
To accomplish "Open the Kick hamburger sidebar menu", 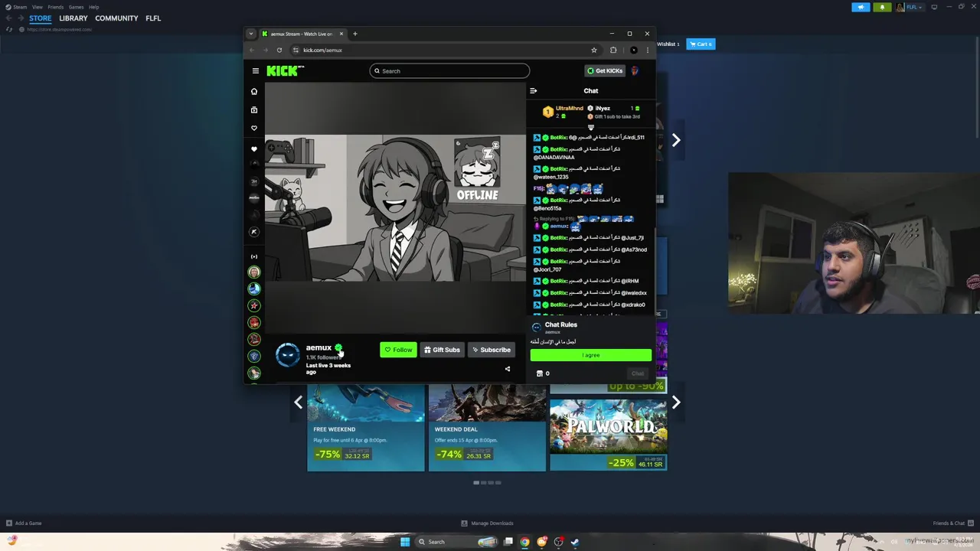I will [256, 70].
